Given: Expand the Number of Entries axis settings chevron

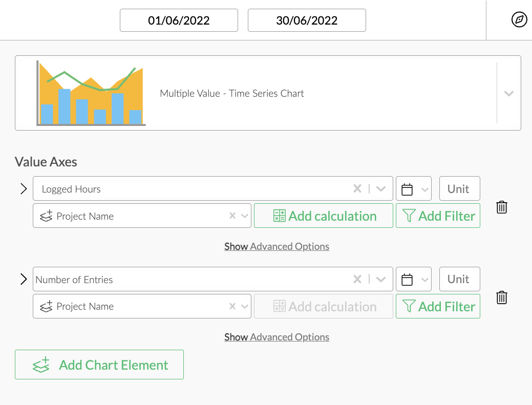Looking at the screenshot, I should (23, 279).
